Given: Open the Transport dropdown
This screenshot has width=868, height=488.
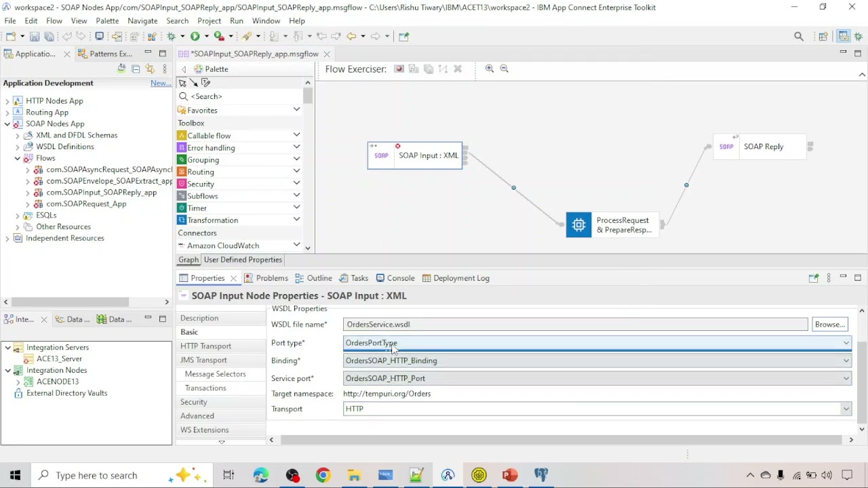Looking at the screenshot, I should [x=846, y=409].
